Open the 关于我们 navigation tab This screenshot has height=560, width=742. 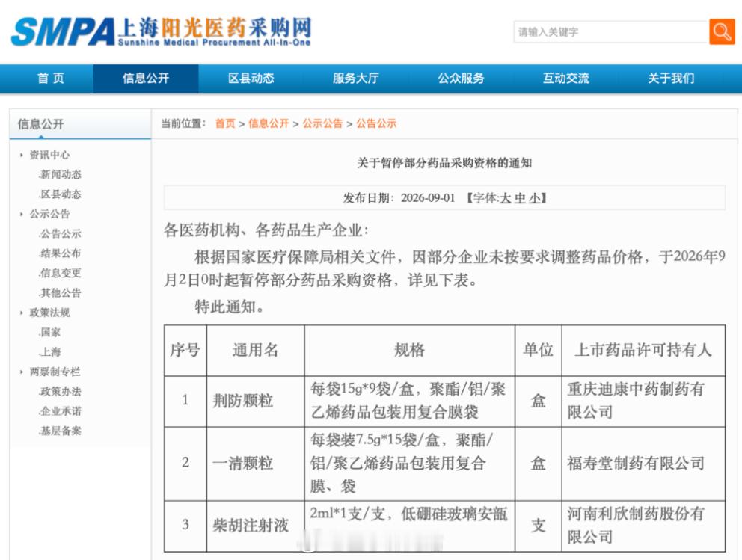[x=671, y=78]
